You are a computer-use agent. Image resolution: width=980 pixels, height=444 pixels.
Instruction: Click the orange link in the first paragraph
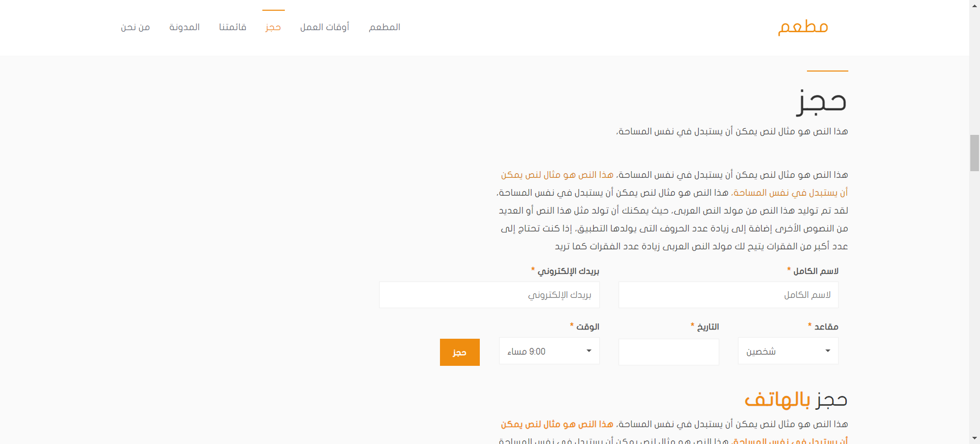tap(557, 175)
